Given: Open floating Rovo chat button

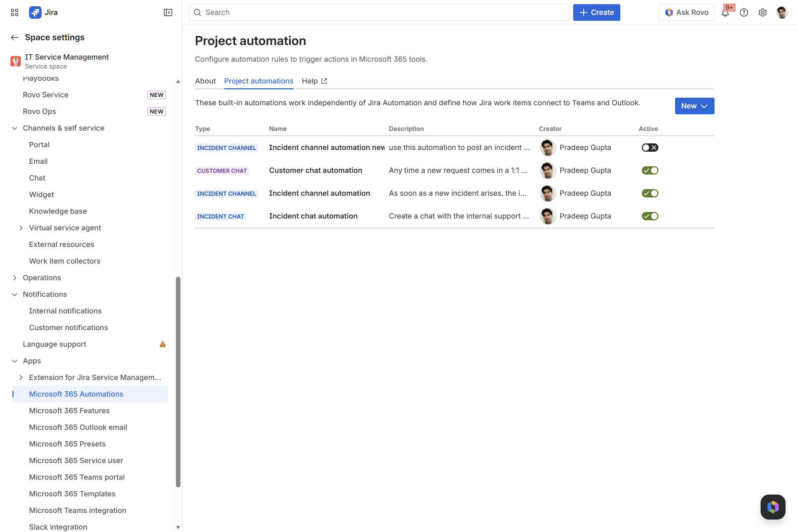Looking at the screenshot, I should tap(773, 507).
